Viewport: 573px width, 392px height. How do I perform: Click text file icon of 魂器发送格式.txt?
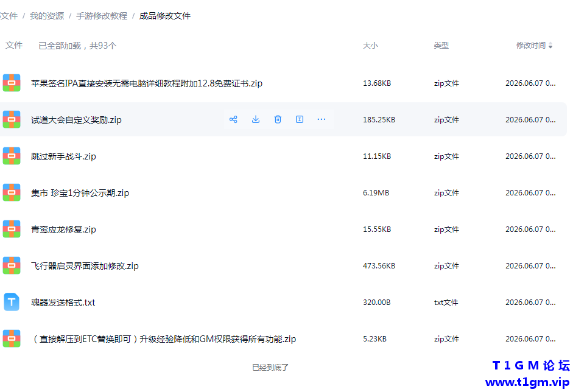pos(12,302)
